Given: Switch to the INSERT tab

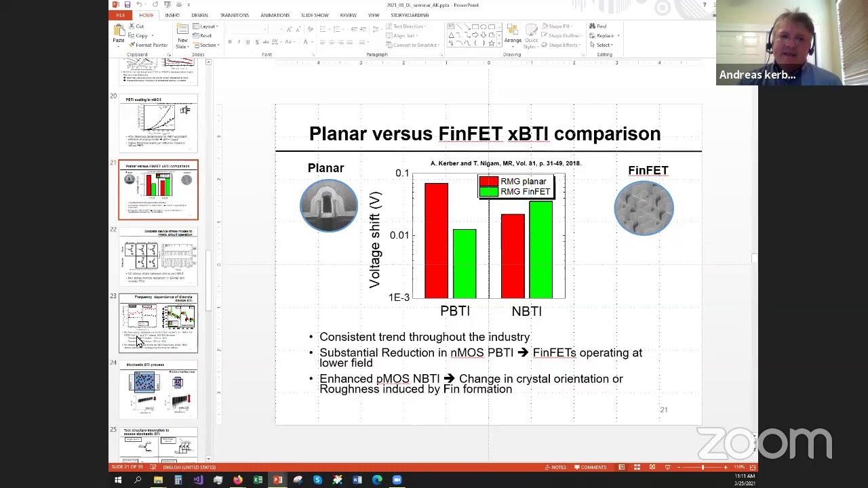Looking at the screenshot, I should [172, 15].
